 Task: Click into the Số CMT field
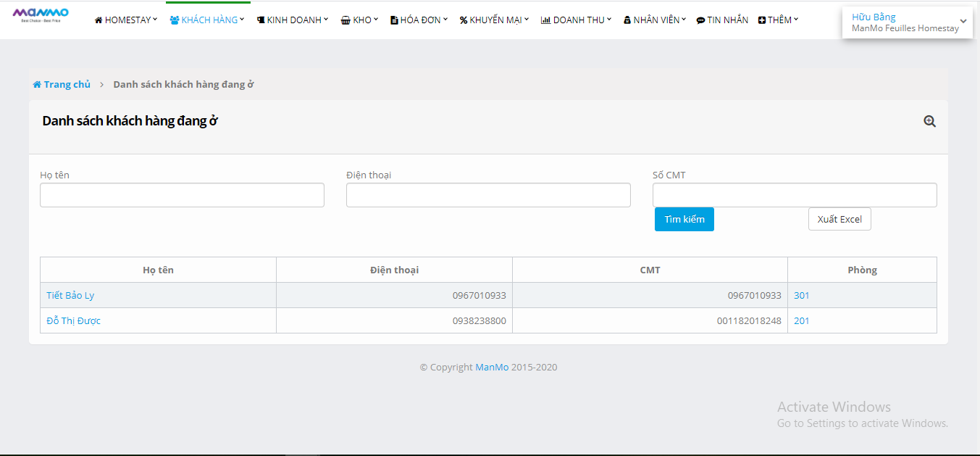pos(795,195)
